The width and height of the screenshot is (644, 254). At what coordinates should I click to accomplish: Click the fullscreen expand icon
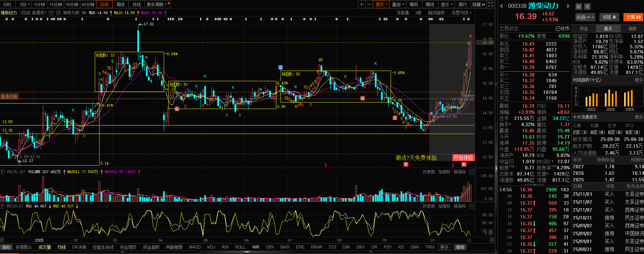pos(491,4)
